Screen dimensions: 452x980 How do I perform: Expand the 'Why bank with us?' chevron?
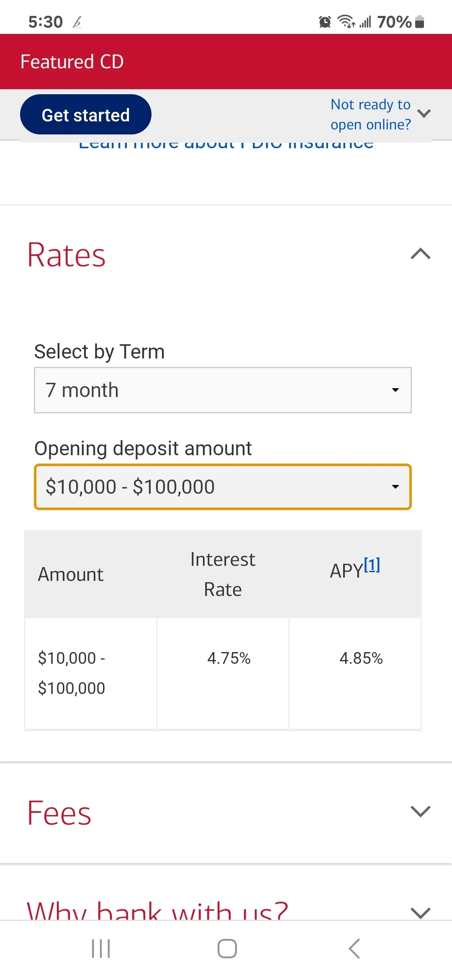421,912
